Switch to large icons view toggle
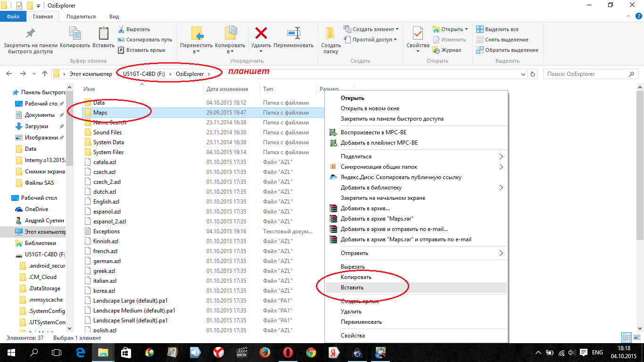The width and height of the screenshot is (644, 362). point(636,337)
